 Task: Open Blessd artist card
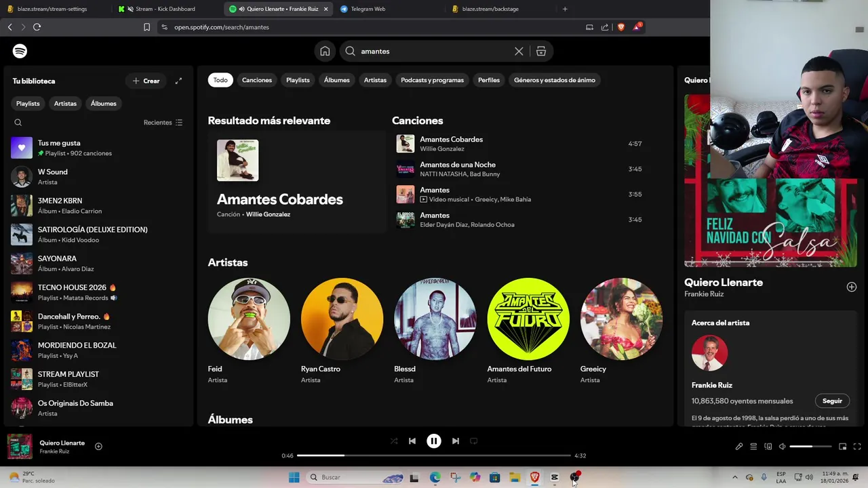tap(435, 331)
